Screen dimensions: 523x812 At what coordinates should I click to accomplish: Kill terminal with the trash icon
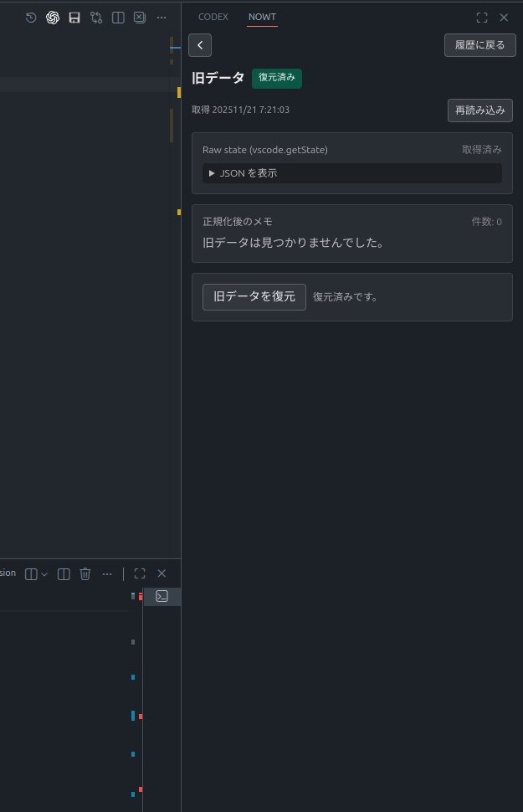pos(85,573)
